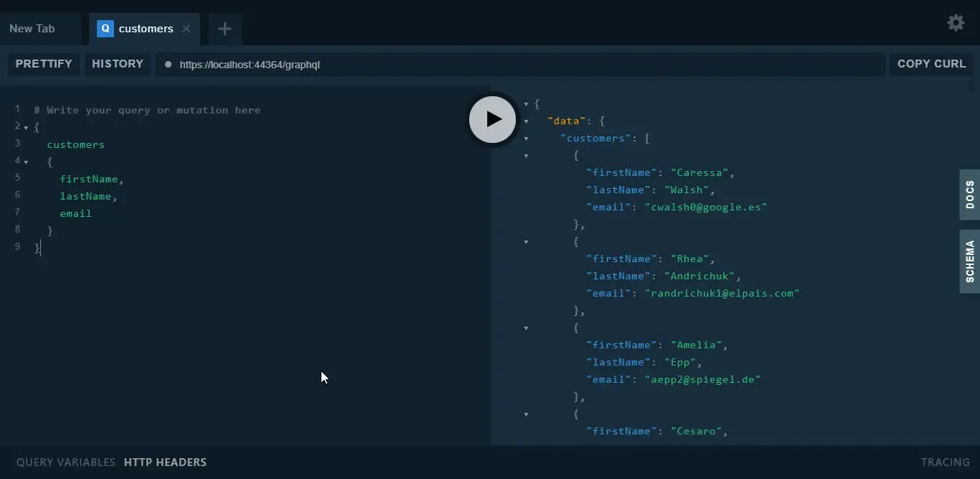The width and height of the screenshot is (980, 479).
Task: Open the TRACING panel
Action: tap(944, 462)
